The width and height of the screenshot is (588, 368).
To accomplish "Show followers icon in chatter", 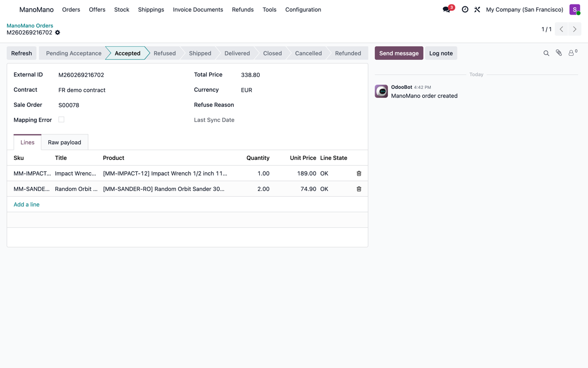I will click(x=572, y=53).
